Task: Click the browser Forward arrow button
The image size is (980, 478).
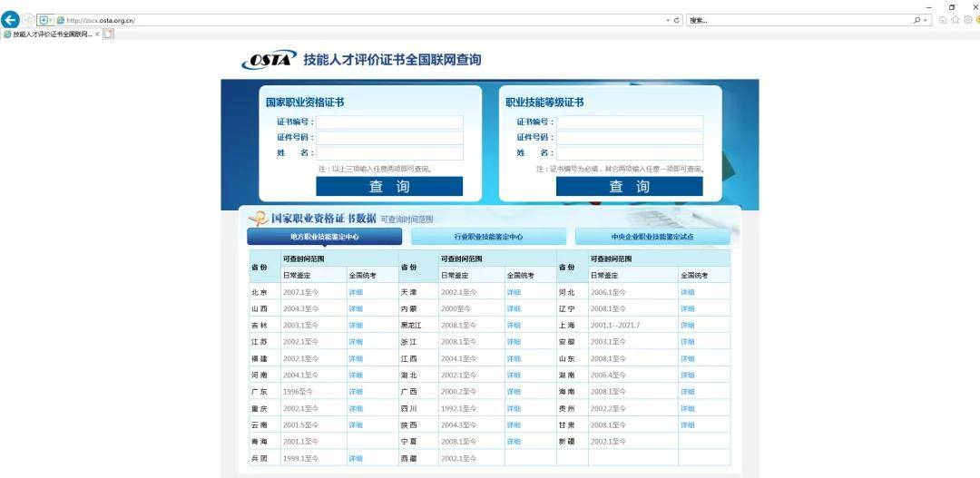Action: (x=28, y=20)
